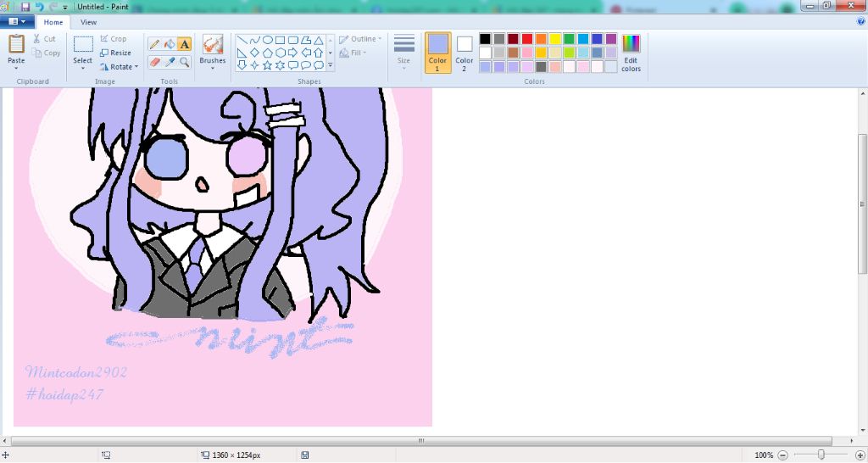This screenshot has height=463, width=868.
Task: Open the shape Fill dropdown
Action: point(353,53)
